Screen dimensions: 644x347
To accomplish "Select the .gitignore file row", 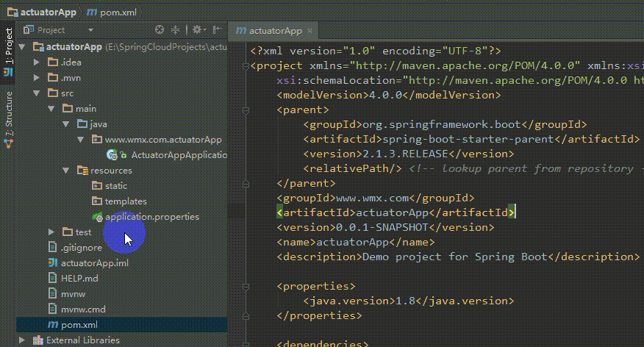I will pyautogui.click(x=121, y=248).
